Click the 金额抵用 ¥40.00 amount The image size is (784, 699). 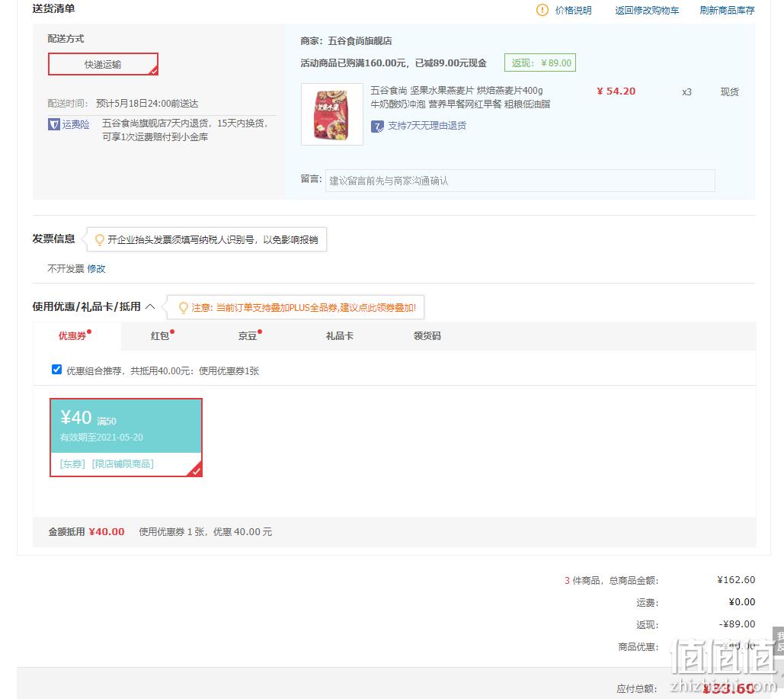point(107,532)
